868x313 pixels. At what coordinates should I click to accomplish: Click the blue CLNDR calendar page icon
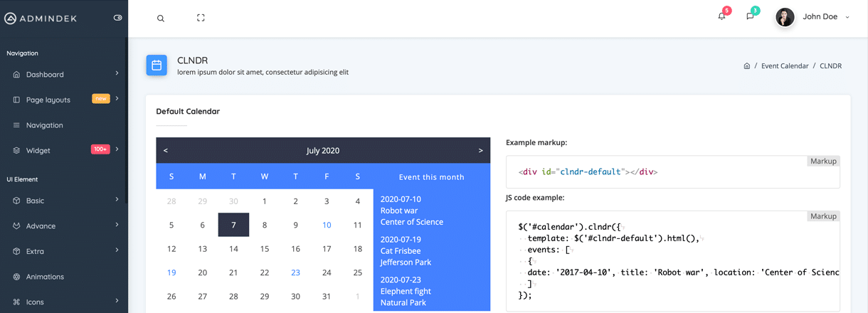point(157,65)
